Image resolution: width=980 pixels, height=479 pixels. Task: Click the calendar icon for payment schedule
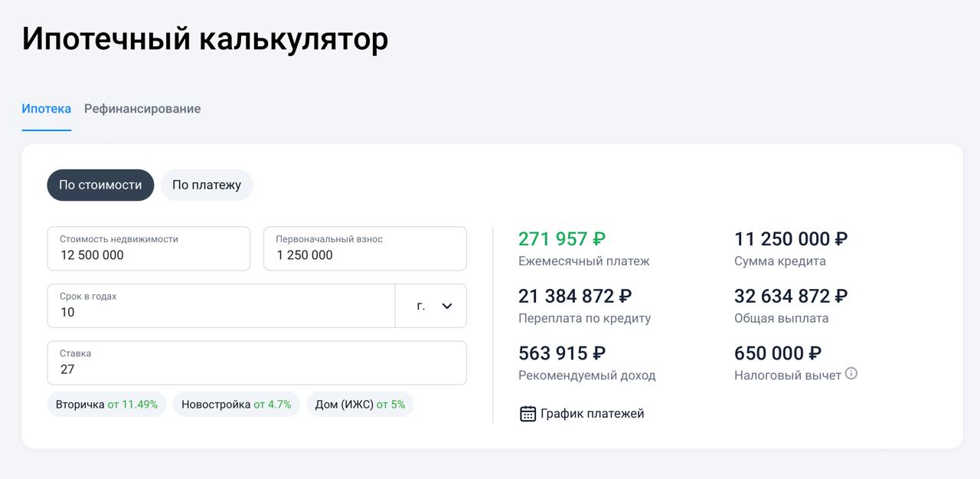528,414
